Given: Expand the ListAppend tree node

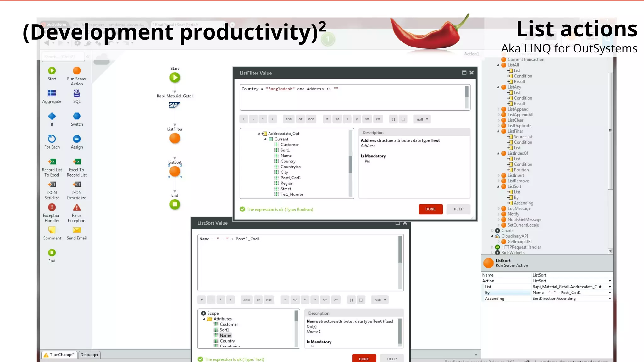Looking at the screenshot, I should 498,109.
